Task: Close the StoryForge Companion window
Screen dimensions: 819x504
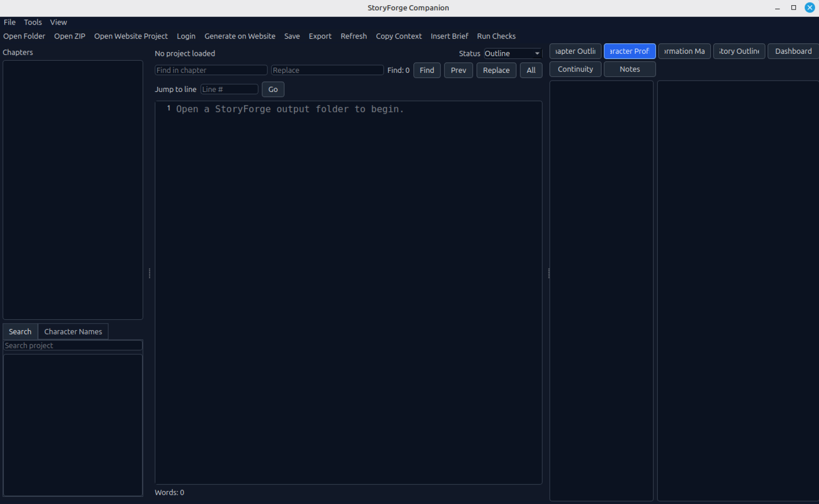Action: (x=809, y=8)
